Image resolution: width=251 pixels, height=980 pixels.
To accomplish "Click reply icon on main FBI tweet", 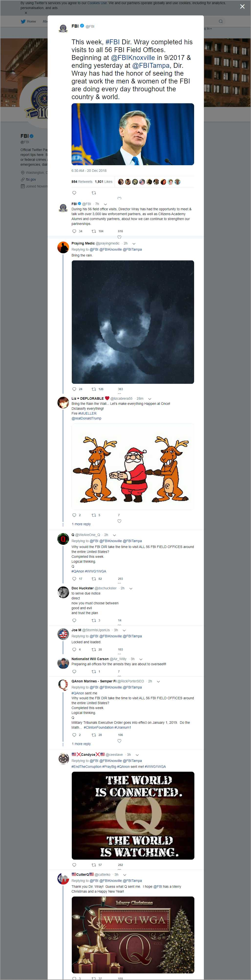I will 74,193.
